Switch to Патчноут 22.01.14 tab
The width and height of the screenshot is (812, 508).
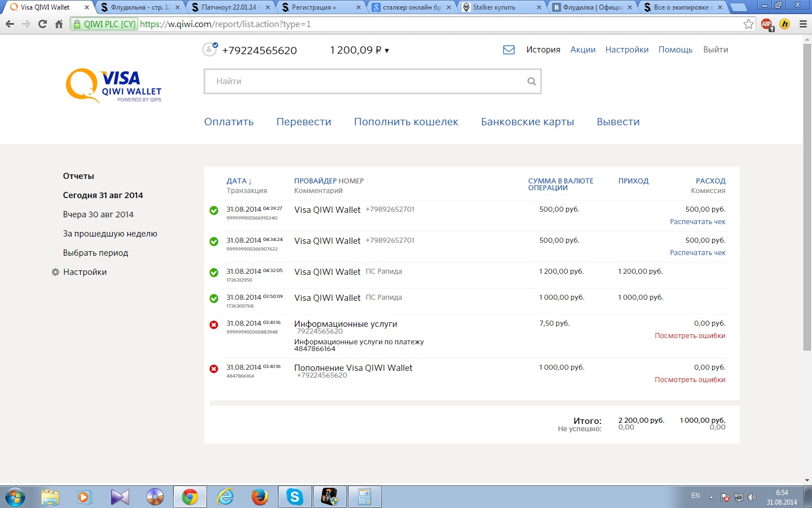[x=231, y=7]
